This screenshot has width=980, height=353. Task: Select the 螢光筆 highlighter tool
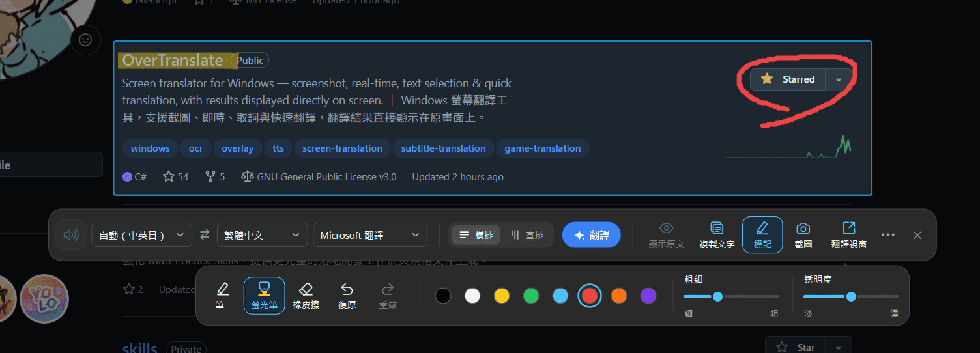[264, 295]
